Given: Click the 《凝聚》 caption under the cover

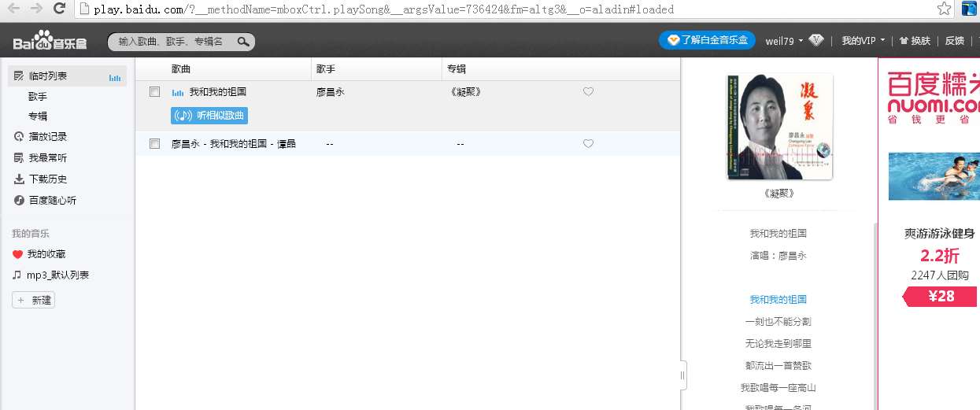Looking at the screenshot, I should click(778, 193).
